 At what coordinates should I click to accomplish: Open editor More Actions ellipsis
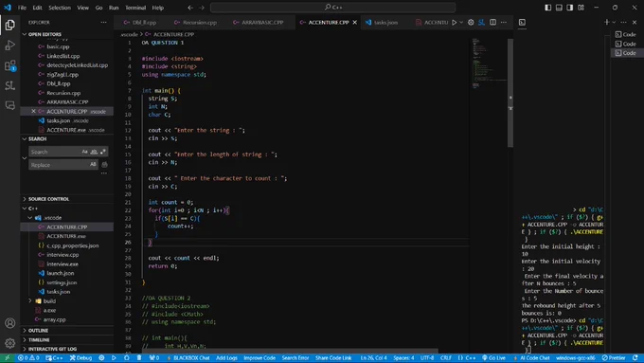pyautogui.click(x=504, y=22)
